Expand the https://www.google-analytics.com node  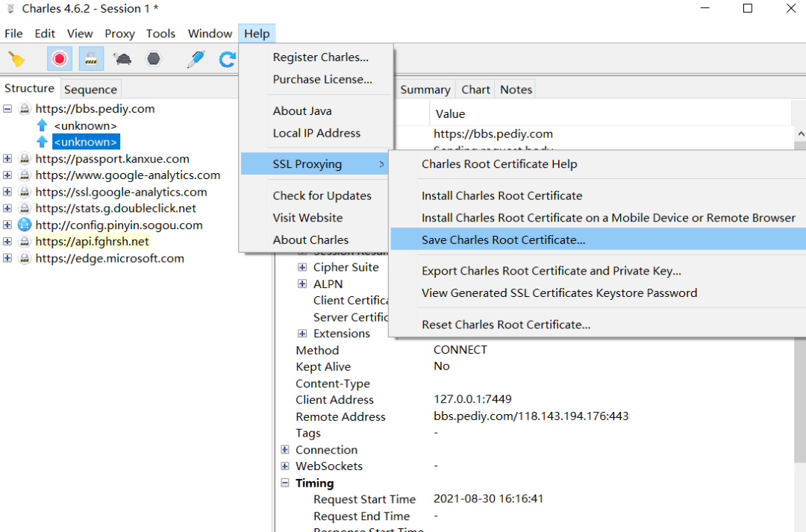click(7, 175)
